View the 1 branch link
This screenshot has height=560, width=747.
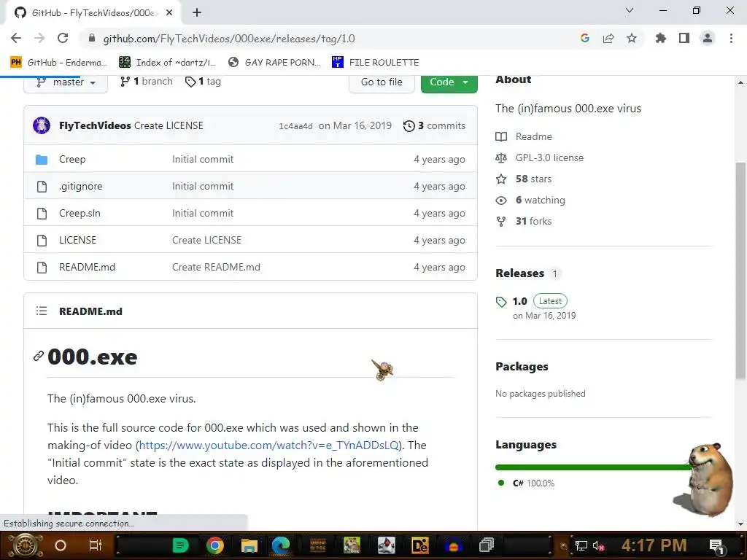146,82
